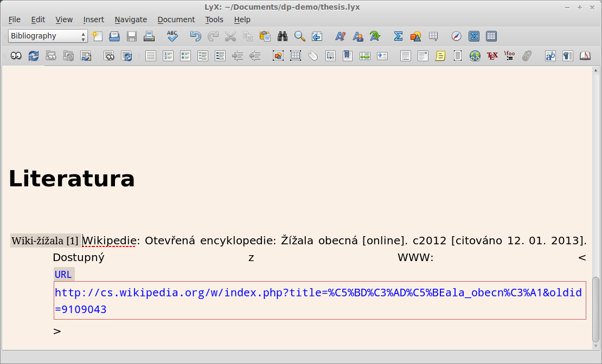Insert a box
Viewport: 602px width, 364px height.
coord(458,56)
